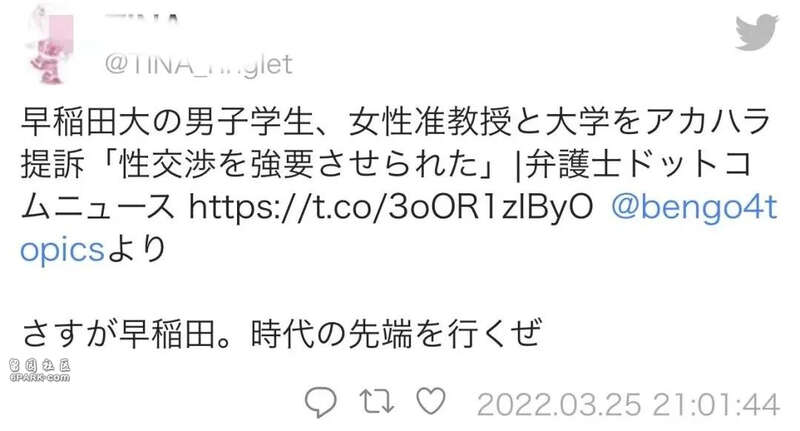This screenshot has width=800, height=431.
Task: Open the reply speech bubble icon
Action: tap(320, 402)
